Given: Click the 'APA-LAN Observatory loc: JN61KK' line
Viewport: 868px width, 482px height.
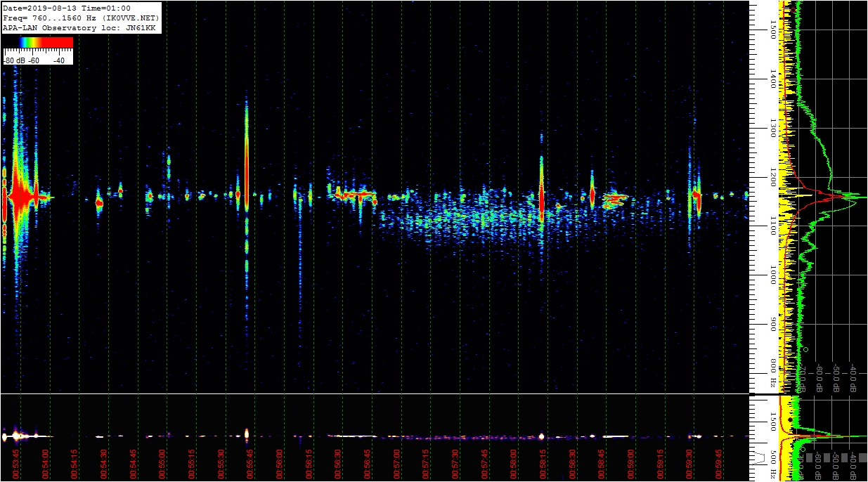Looking at the screenshot, I should pyautogui.click(x=79, y=27).
